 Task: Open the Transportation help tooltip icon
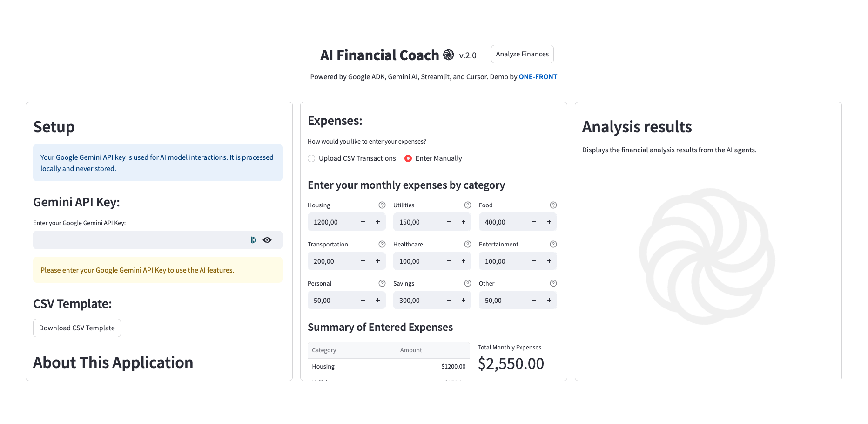382,244
